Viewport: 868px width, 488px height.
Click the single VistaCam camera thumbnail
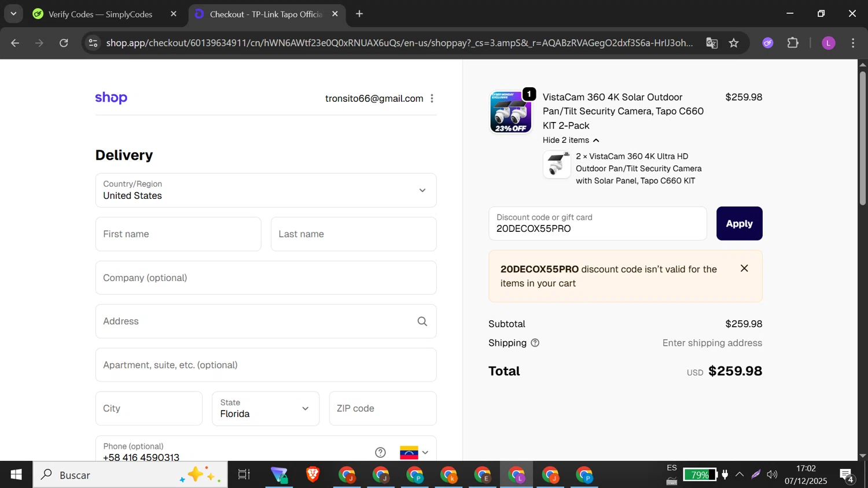coord(557,165)
